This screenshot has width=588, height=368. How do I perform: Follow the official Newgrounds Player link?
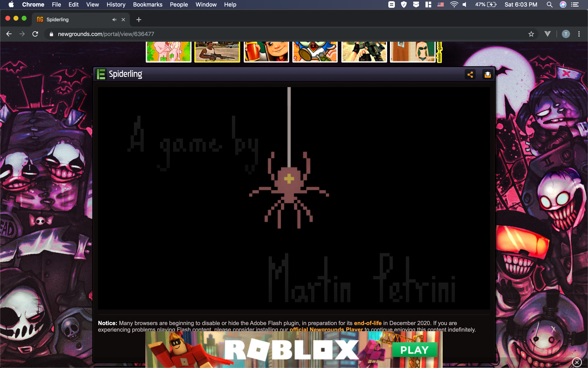[x=326, y=329]
